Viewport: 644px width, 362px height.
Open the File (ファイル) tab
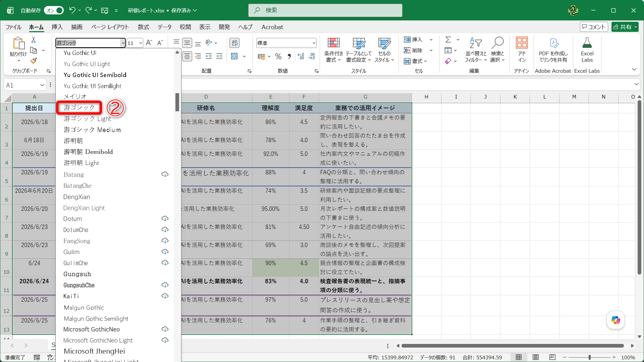tap(13, 27)
